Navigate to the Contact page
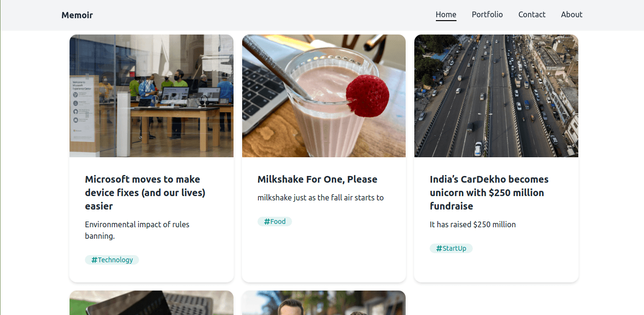 click(532, 14)
